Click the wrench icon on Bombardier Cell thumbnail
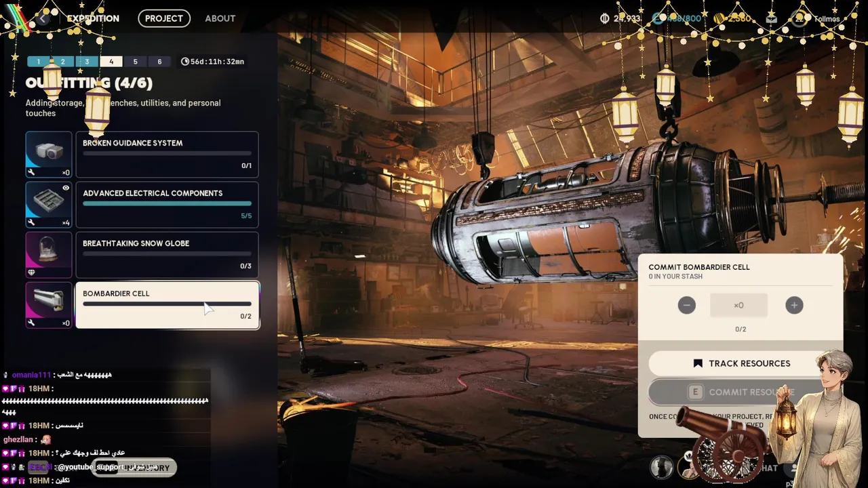Image resolution: width=868 pixels, height=488 pixels. click(x=31, y=323)
